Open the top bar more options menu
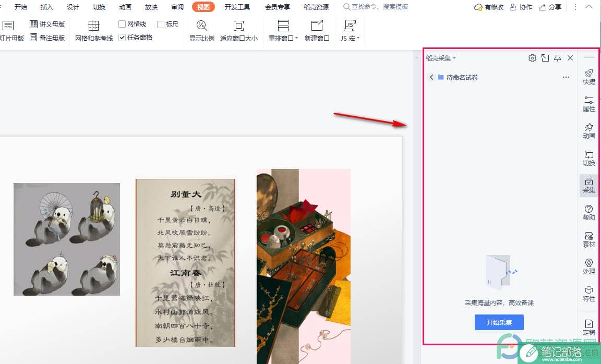601x364 pixels. (x=575, y=7)
